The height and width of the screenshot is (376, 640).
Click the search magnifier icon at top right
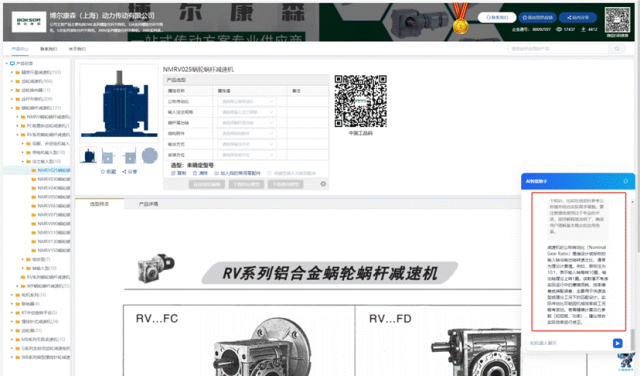617,49
